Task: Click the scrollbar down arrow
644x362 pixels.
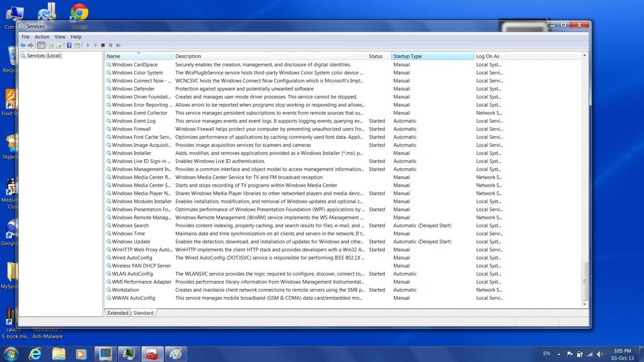Action: [x=585, y=304]
